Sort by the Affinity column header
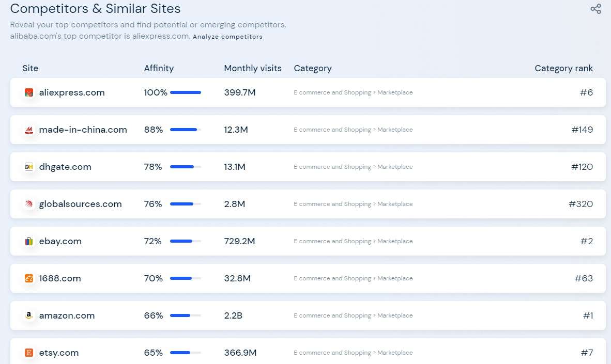The height and width of the screenshot is (364, 611). (159, 68)
